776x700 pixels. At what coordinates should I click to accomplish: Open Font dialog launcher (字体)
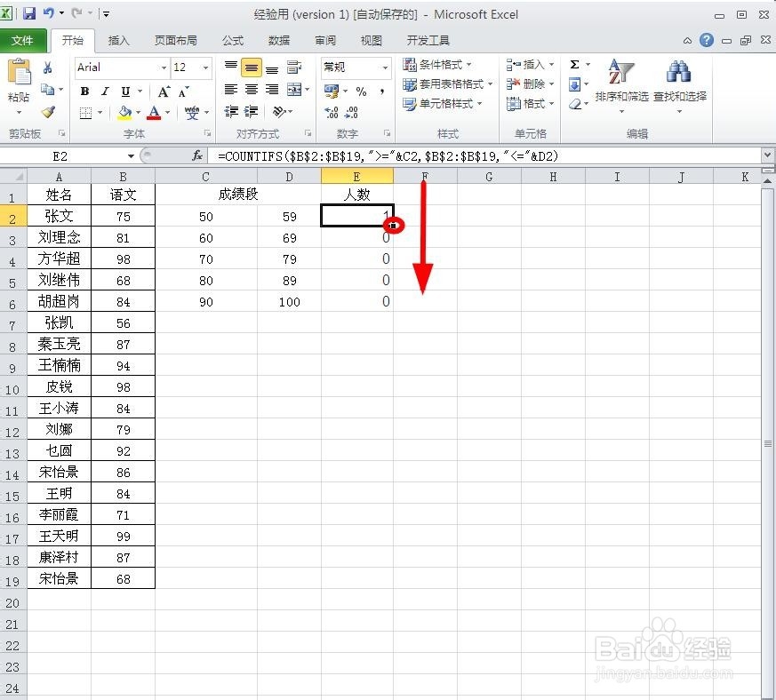(x=207, y=133)
